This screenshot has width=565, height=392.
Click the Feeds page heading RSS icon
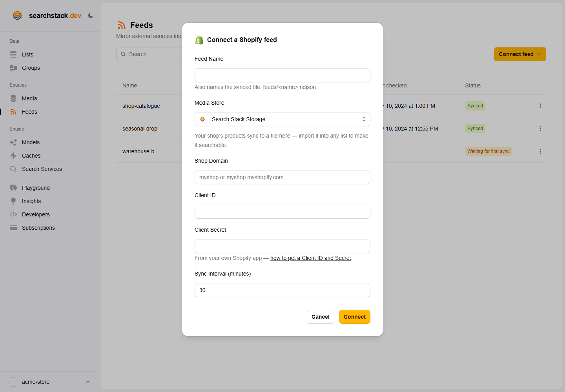pyautogui.click(x=122, y=25)
